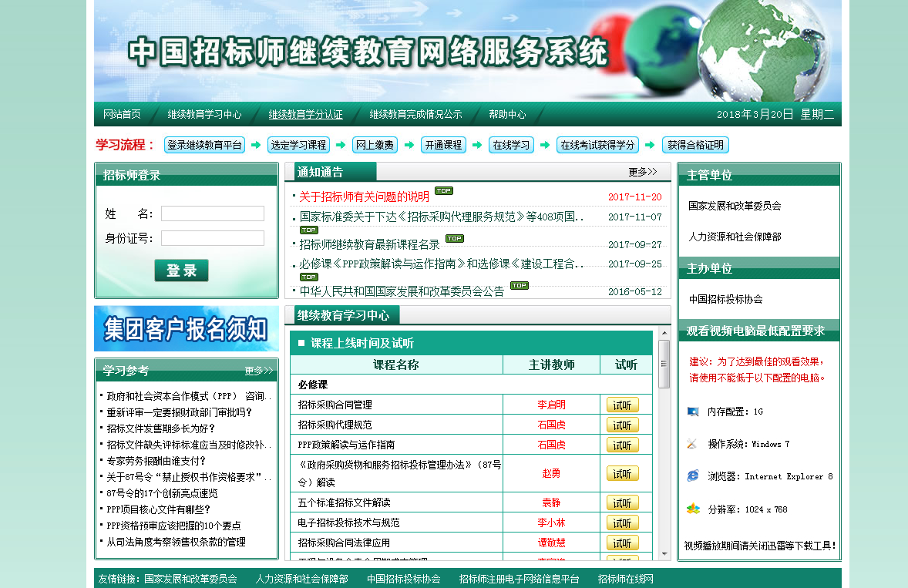The image size is (908, 588).
Task: Focus the 身份证号 input field
Action: (212, 238)
